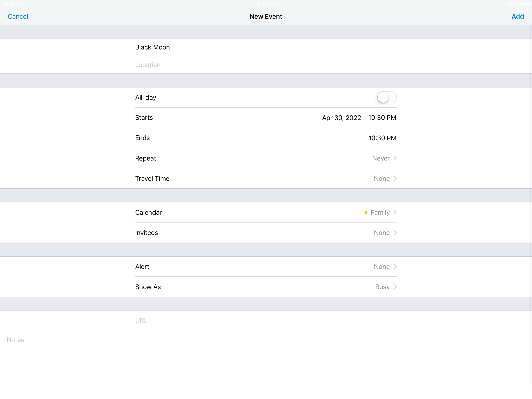Viewport: 532px width, 399px height.
Task: Open the Repeat options chevron
Action: pyautogui.click(x=395, y=158)
